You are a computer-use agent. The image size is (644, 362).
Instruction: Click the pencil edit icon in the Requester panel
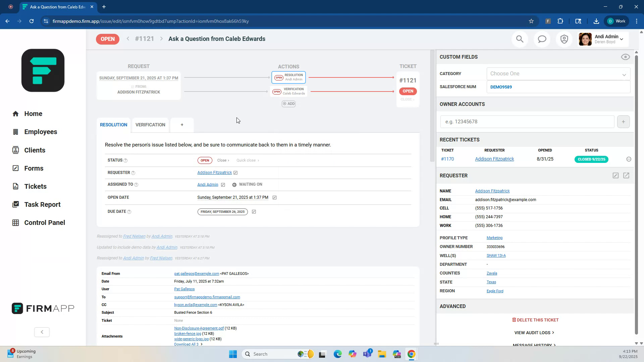coord(615,175)
